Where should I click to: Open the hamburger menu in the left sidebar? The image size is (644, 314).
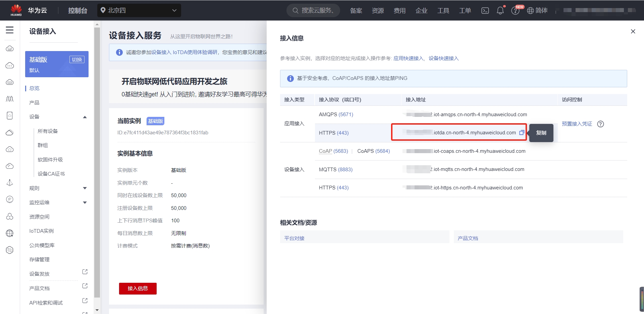click(10, 30)
